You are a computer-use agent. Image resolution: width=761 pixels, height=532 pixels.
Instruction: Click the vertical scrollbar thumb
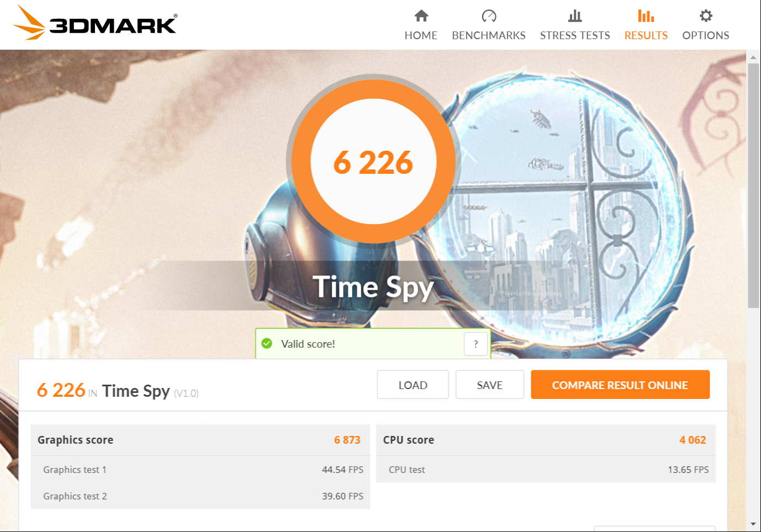(753, 185)
